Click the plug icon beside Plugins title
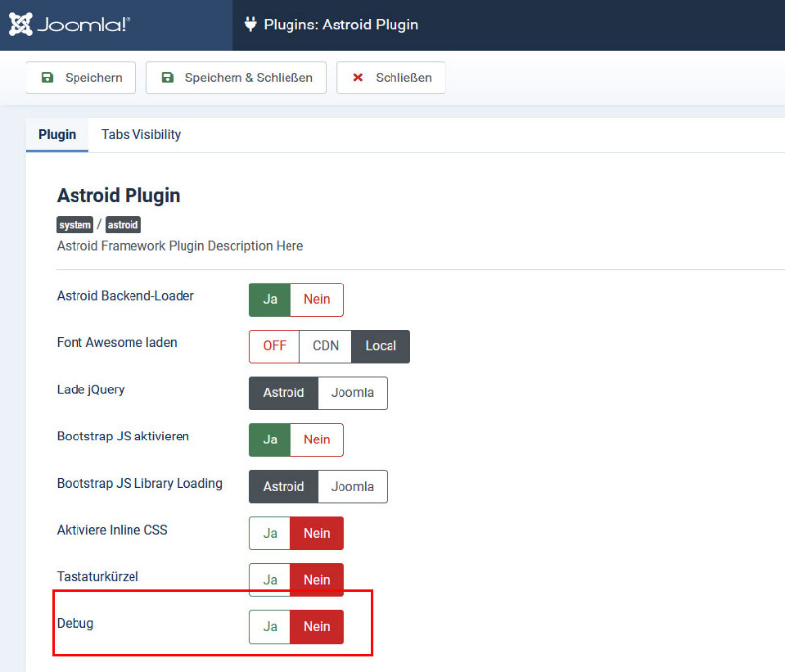The image size is (785, 672). pos(251,24)
